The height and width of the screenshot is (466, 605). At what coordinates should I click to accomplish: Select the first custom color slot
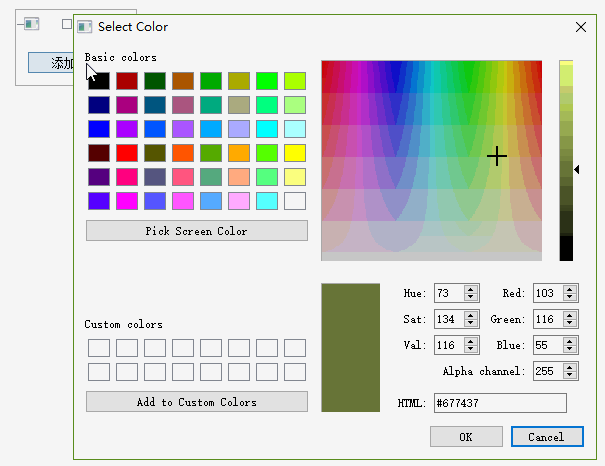tap(99, 348)
